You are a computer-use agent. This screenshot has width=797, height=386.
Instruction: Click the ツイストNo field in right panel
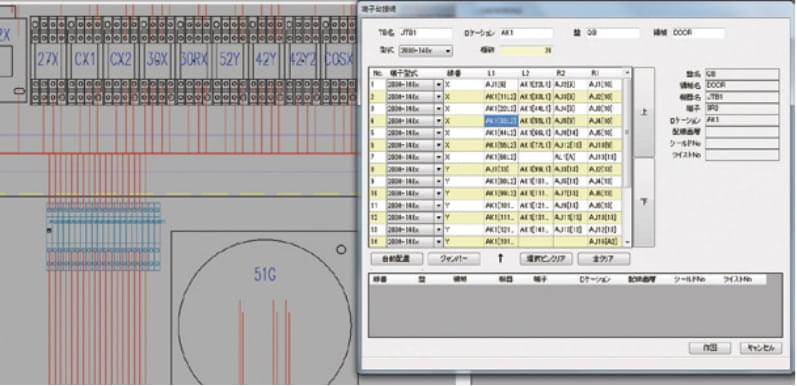click(742, 155)
